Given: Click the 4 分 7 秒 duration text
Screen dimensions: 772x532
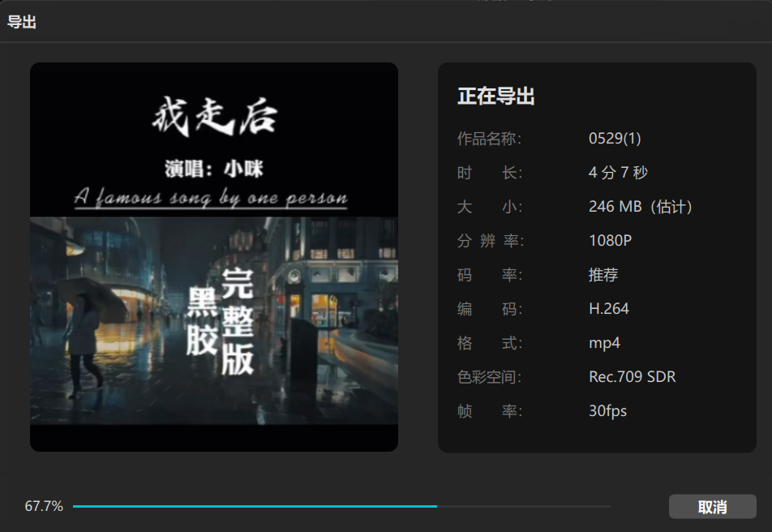Looking at the screenshot, I should 624,172.
